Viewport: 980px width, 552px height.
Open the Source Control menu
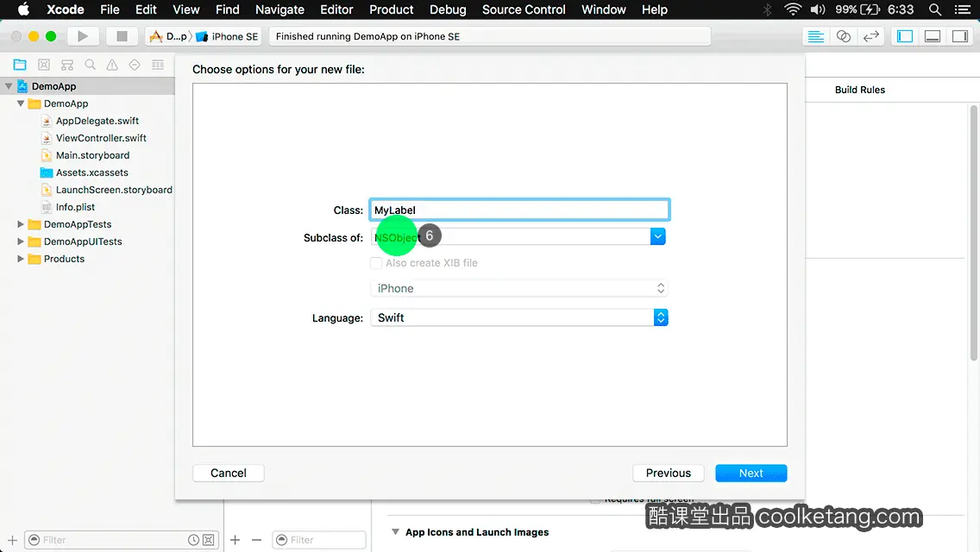click(x=524, y=9)
